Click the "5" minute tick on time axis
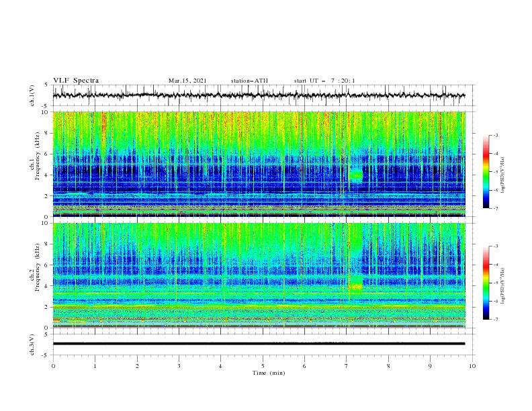The height and width of the screenshot is (411, 532). coord(263,366)
